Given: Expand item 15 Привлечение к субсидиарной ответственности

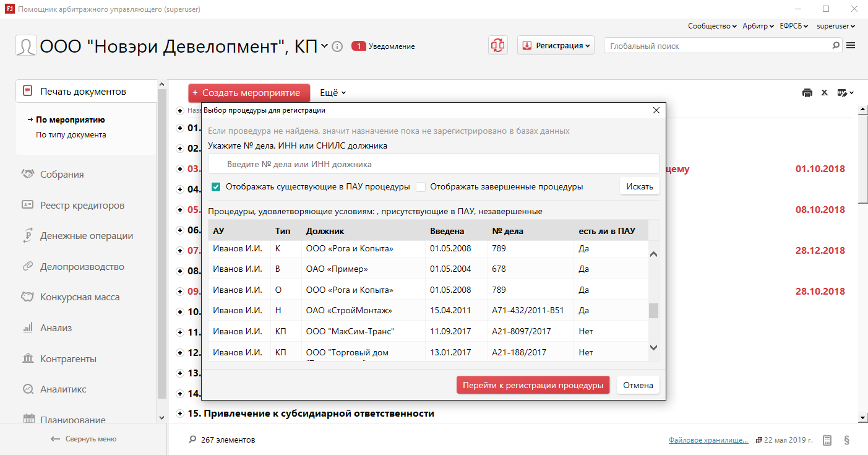Looking at the screenshot, I should [x=179, y=414].
